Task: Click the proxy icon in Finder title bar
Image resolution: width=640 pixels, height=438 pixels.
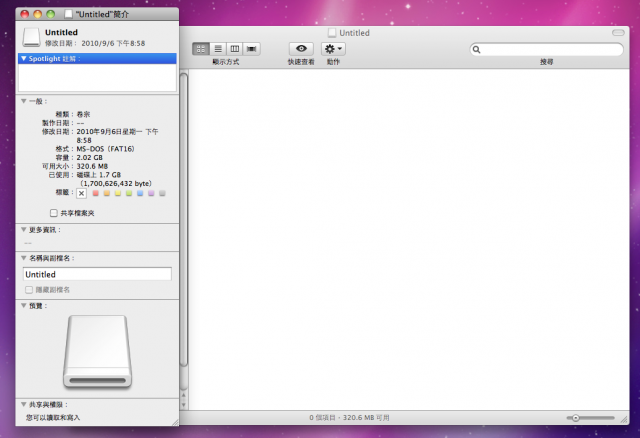Action: point(332,33)
